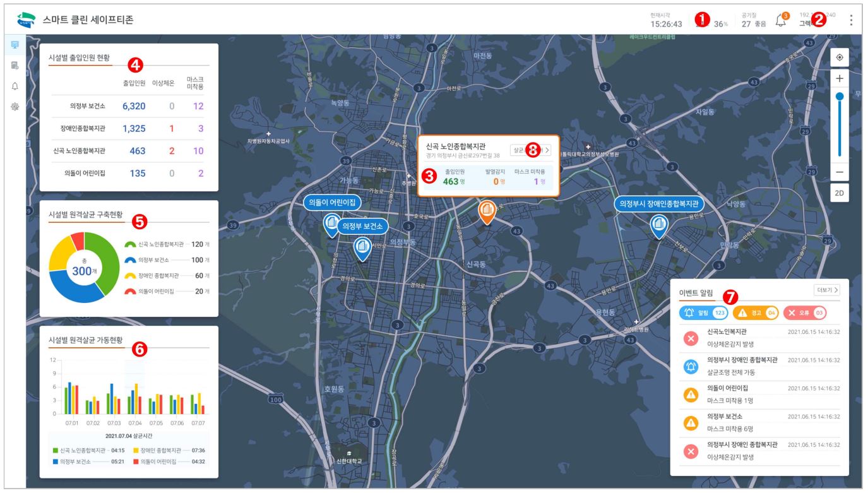Click the 1,325 entry count value
The width and height of the screenshot is (868, 493).
coord(134,129)
